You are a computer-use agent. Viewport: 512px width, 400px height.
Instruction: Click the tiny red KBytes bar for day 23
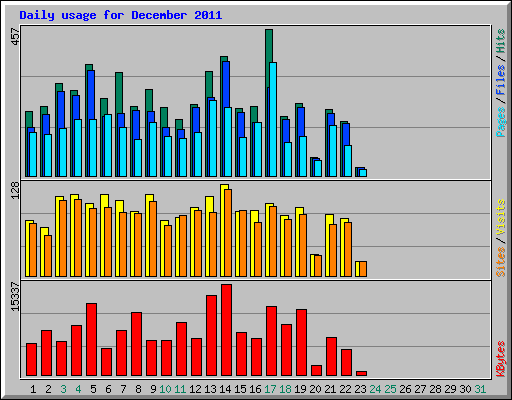coord(361,374)
